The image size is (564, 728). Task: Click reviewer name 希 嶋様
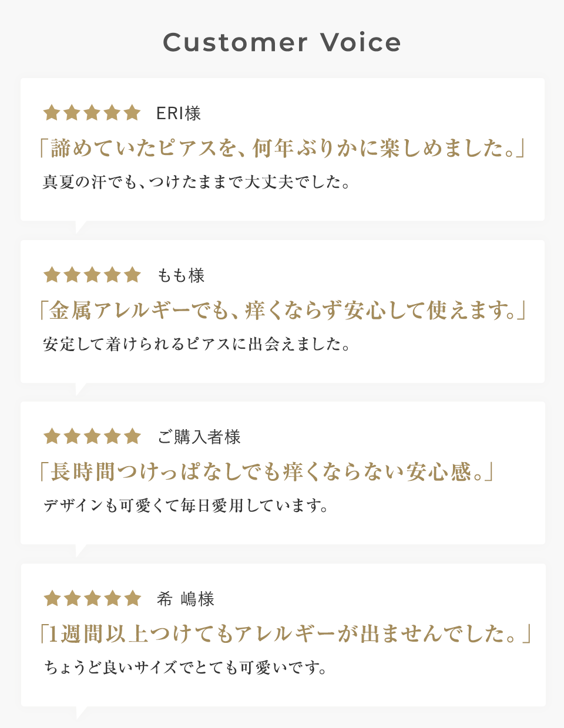(186, 599)
